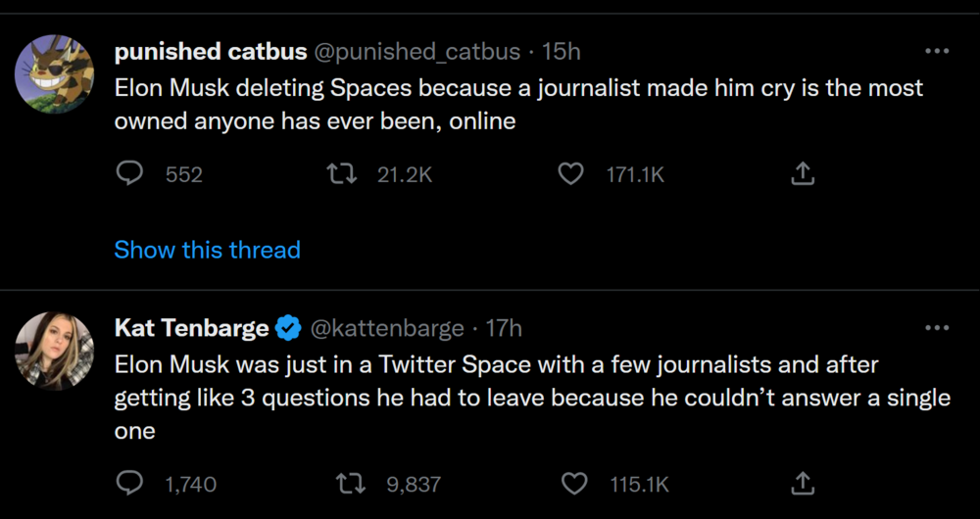
Task: Like the punished catbus tweet
Action: (x=570, y=174)
